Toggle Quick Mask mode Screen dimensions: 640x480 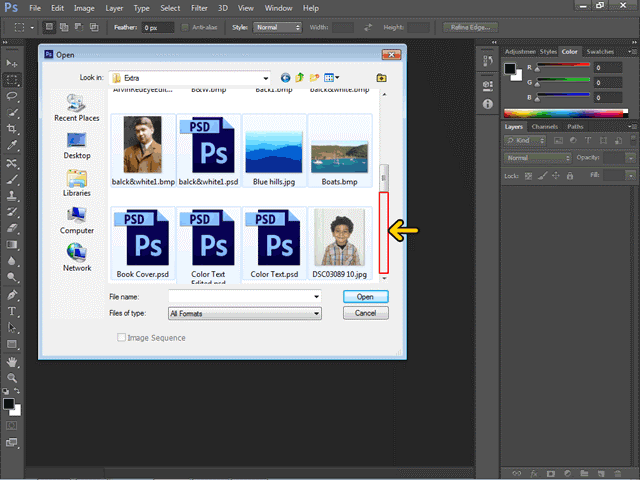pos(11,426)
